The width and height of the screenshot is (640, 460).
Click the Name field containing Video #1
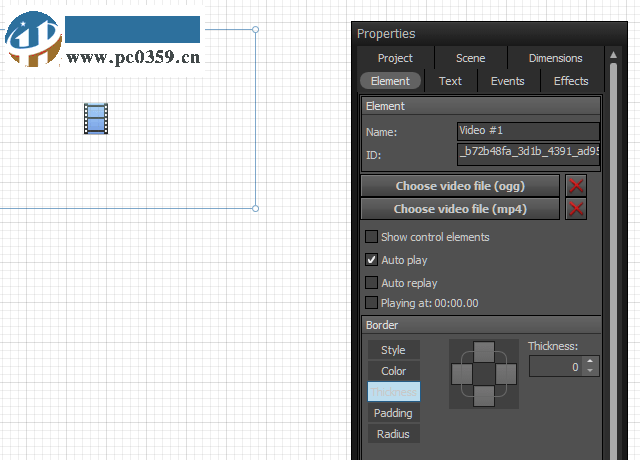pos(528,131)
